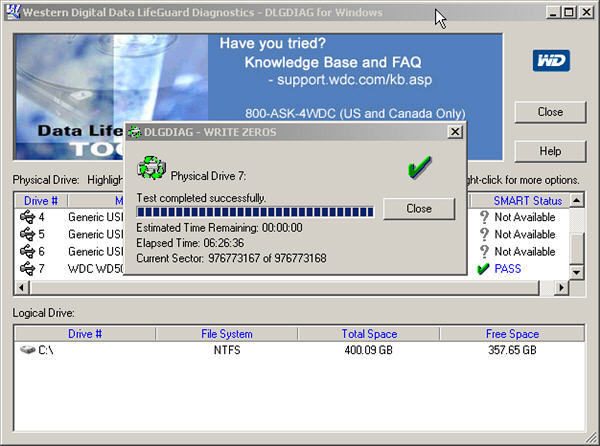Click the green recycle icon beside Physical Drive 7
The width and height of the screenshot is (600, 446).
[152, 168]
